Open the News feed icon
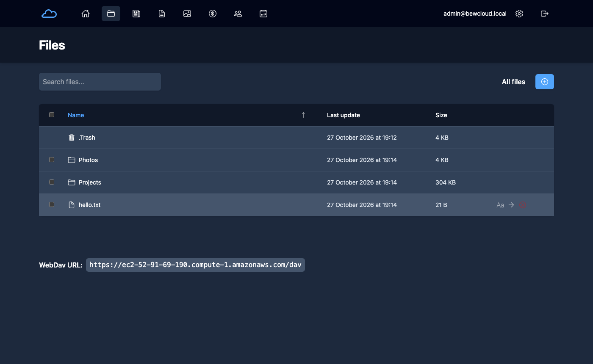The height and width of the screenshot is (364, 593). click(x=136, y=14)
